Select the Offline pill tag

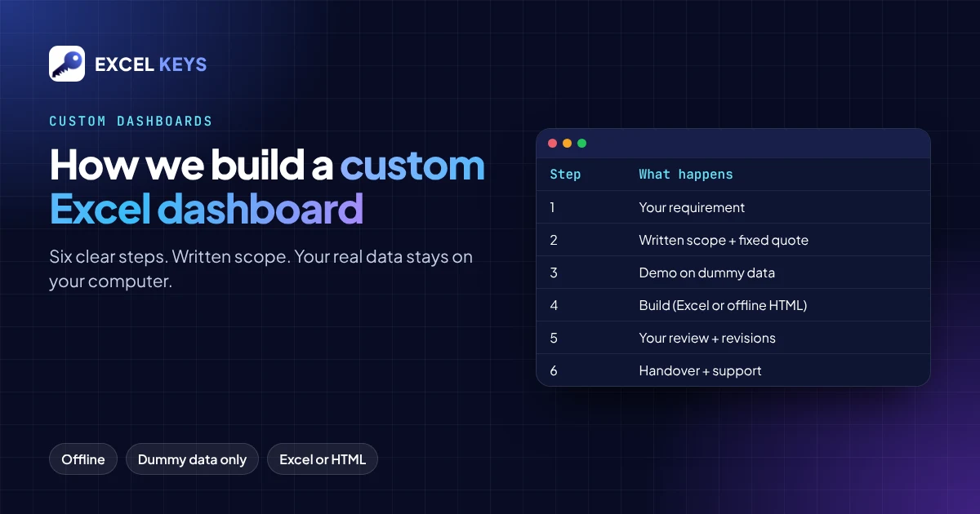pos(83,459)
